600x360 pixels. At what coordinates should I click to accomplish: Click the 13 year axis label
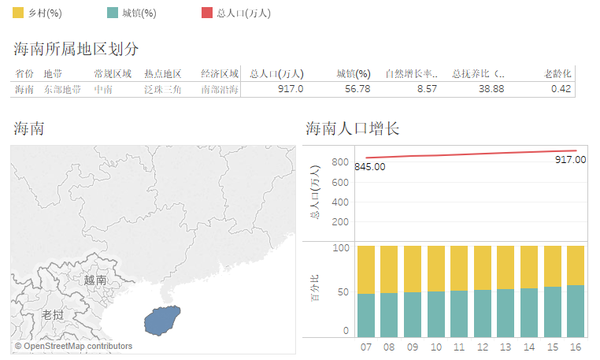pos(505,347)
